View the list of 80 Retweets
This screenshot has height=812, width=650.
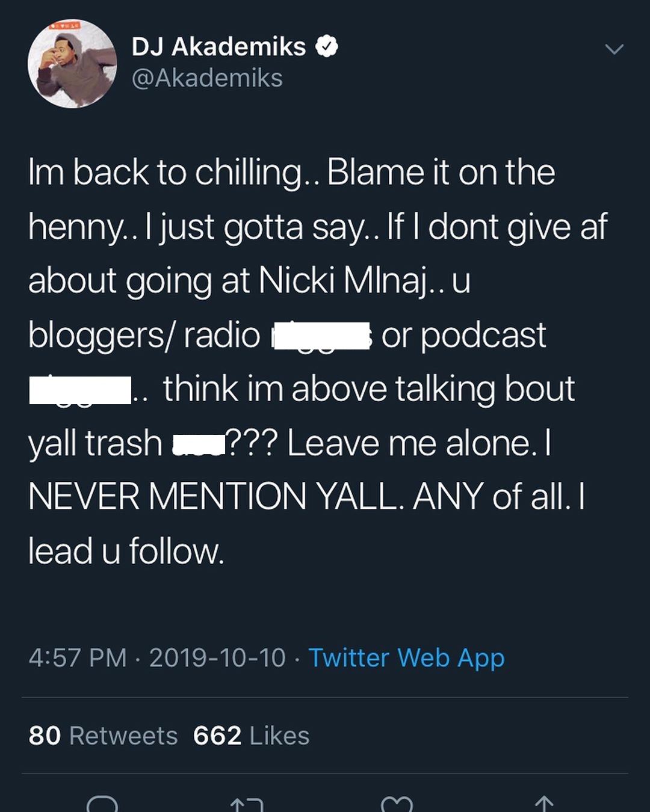tap(103, 736)
